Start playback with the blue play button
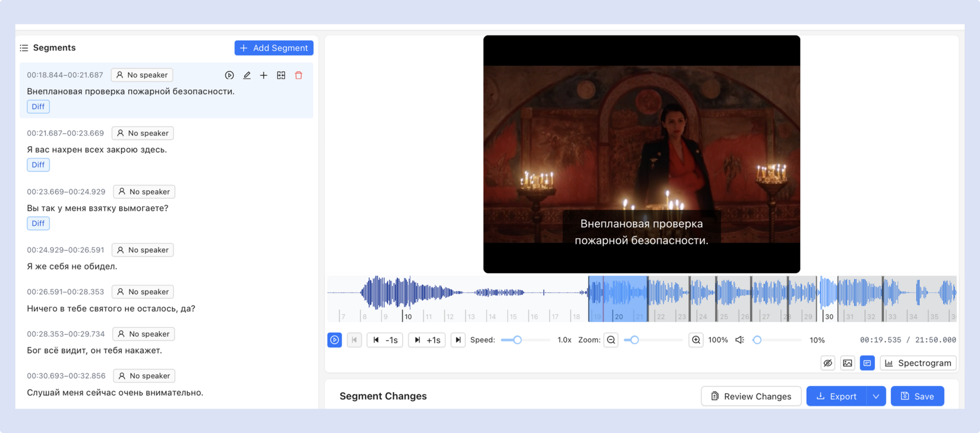980x433 pixels. tap(335, 340)
